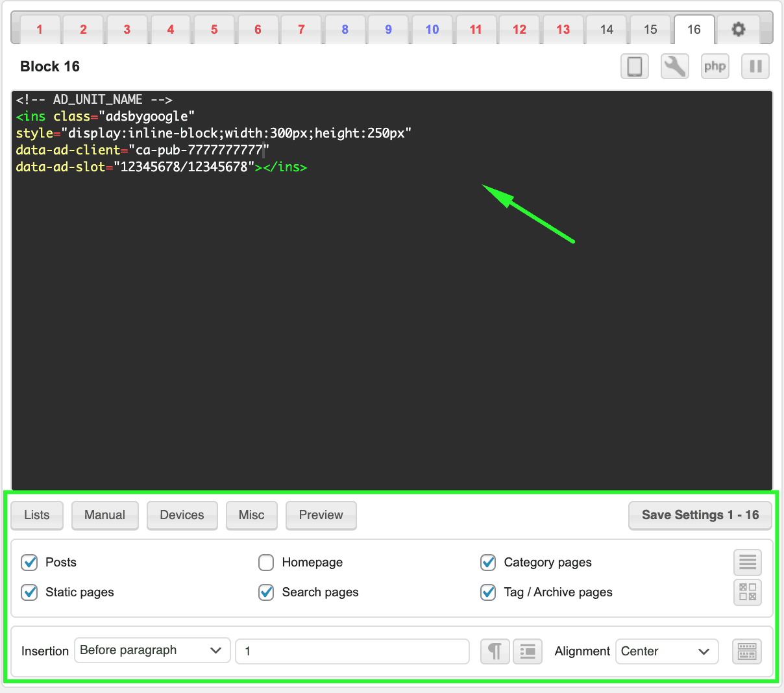The width and height of the screenshot is (784, 693).
Task: Switch to block tab 10
Action: click(432, 30)
